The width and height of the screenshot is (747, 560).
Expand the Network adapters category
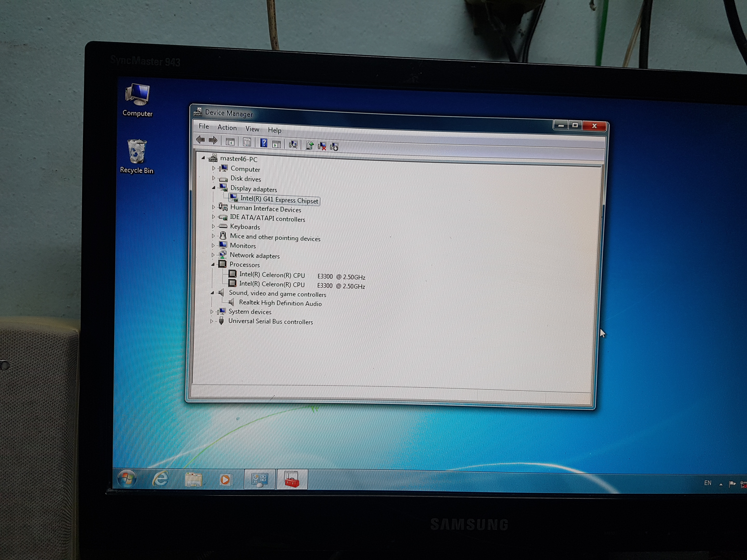coord(213,255)
